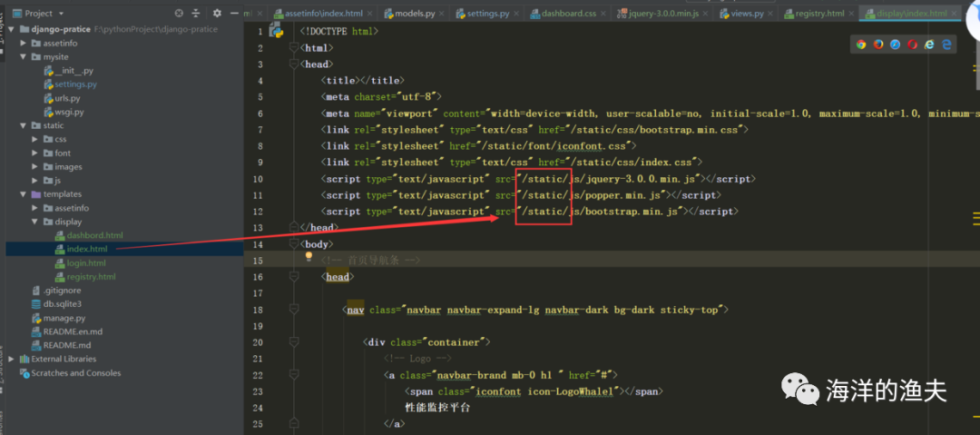980x435 pixels.
Task: Close the views.py tab
Action: (x=772, y=13)
